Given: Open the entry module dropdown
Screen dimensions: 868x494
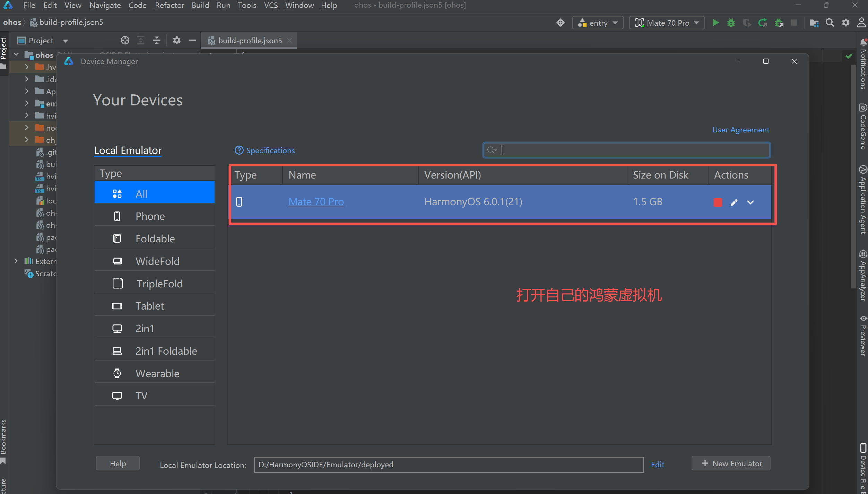Looking at the screenshot, I should click(x=598, y=23).
